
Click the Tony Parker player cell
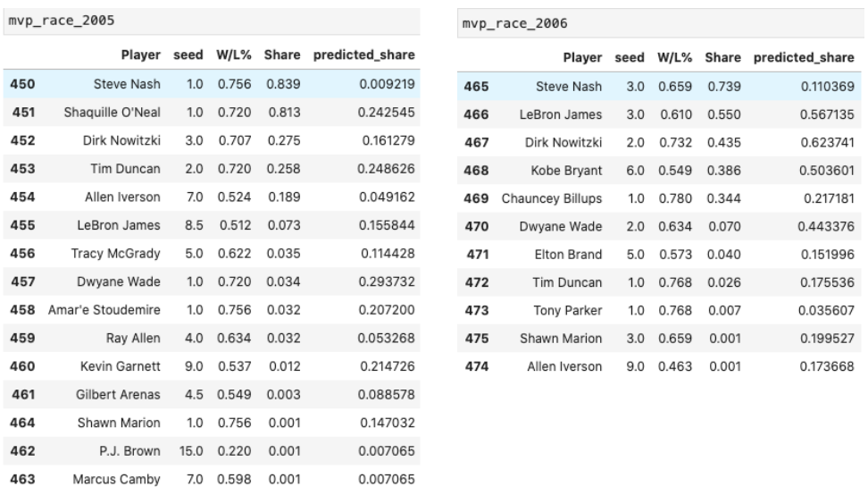[x=574, y=310]
